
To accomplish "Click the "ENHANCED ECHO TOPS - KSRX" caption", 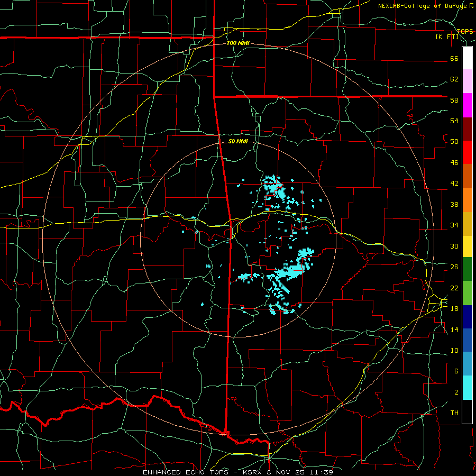I will tap(202, 472).
